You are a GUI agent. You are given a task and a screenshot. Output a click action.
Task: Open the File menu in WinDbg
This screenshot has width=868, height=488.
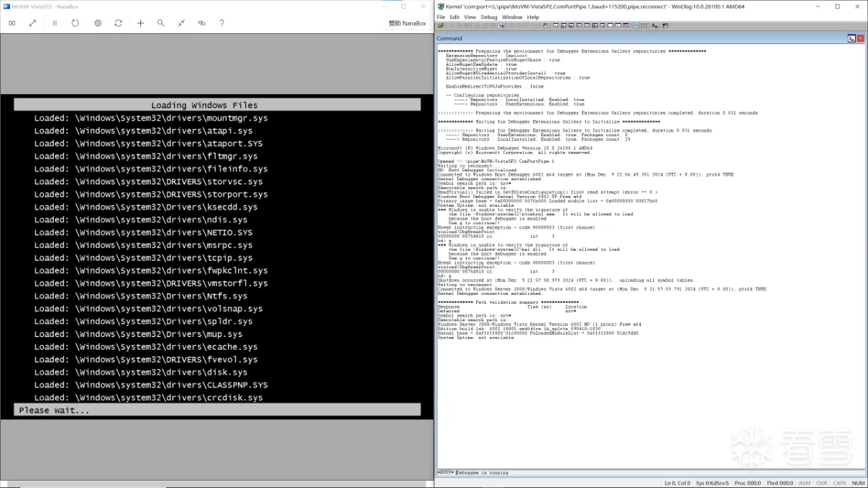(x=441, y=17)
